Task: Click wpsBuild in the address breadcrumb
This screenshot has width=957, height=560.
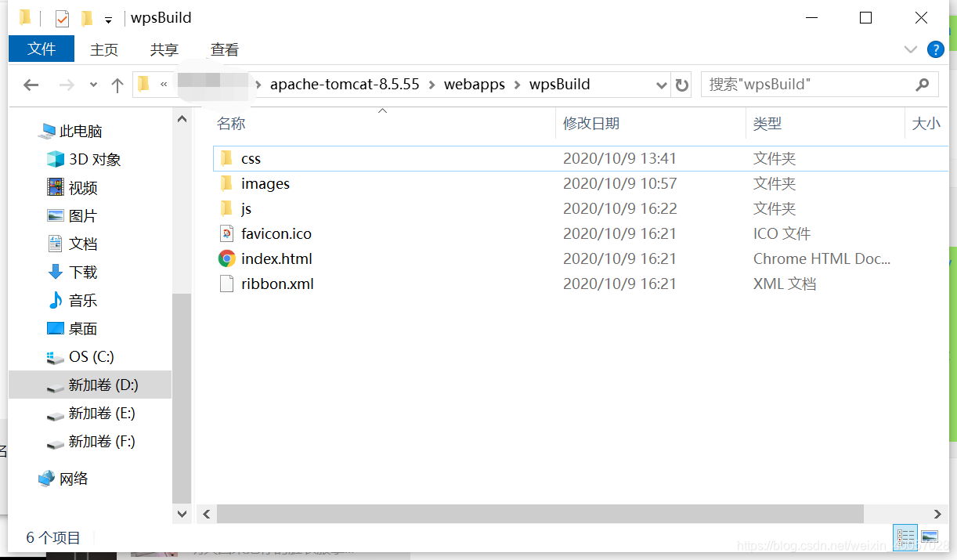Action: click(560, 85)
